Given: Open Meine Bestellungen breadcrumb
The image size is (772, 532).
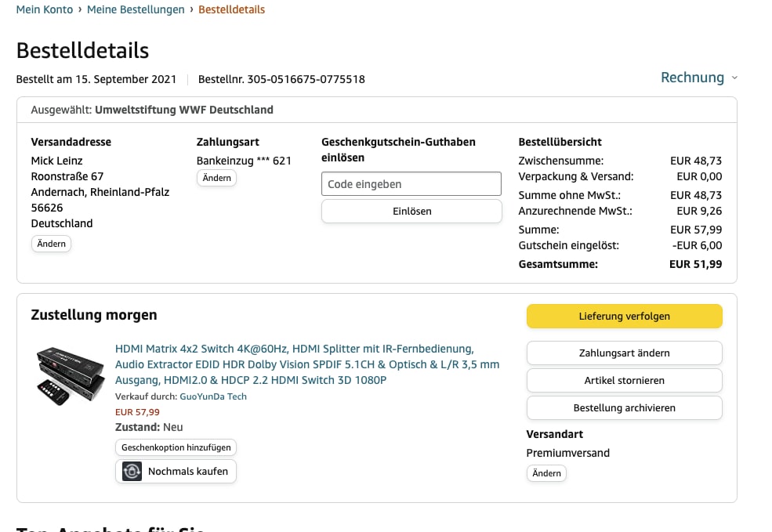Looking at the screenshot, I should pos(136,9).
